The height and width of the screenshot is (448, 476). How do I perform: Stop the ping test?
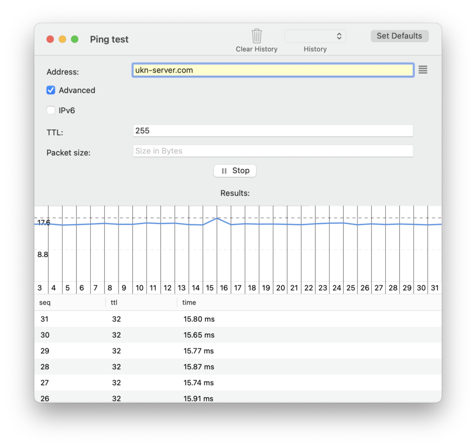[x=235, y=171]
